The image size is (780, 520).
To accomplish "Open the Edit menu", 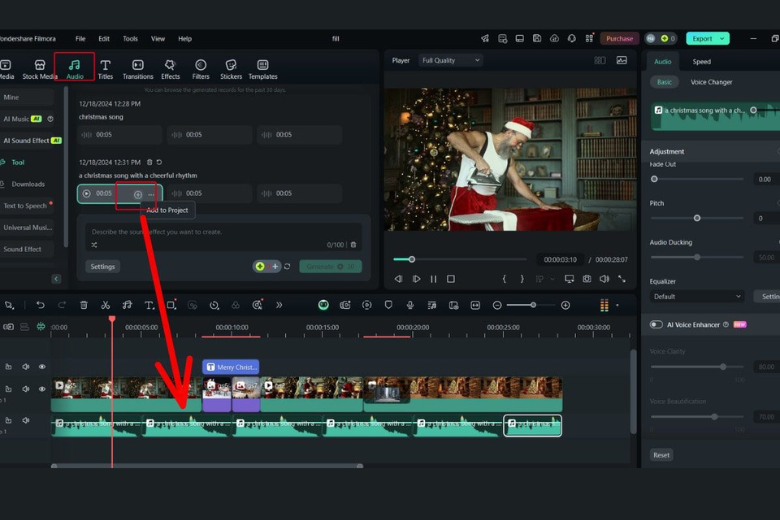I will point(103,38).
